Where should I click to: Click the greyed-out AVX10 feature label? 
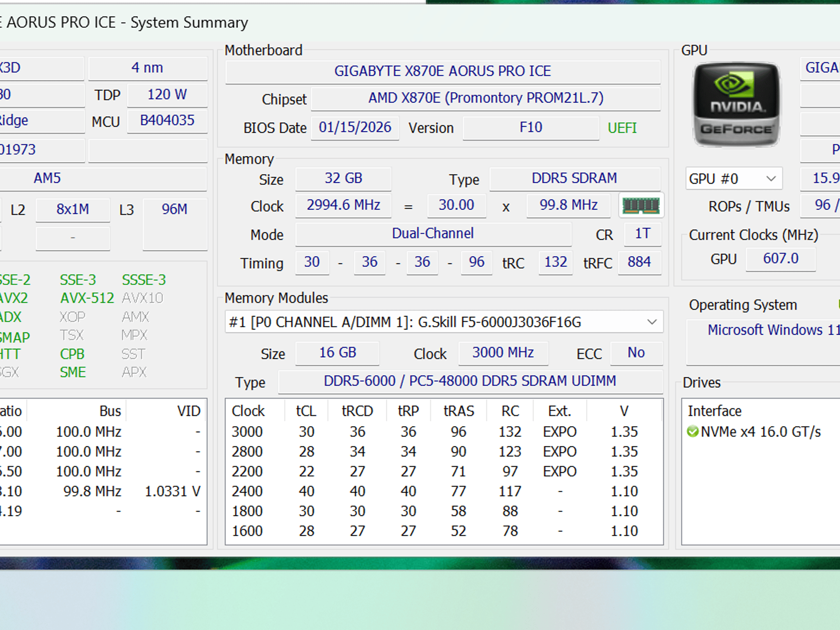(x=143, y=298)
